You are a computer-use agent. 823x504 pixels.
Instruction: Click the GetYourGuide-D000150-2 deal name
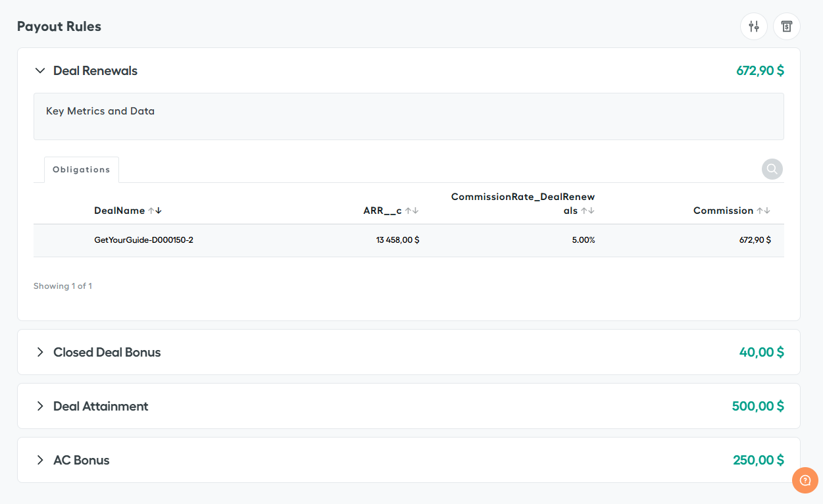(x=143, y=240)
